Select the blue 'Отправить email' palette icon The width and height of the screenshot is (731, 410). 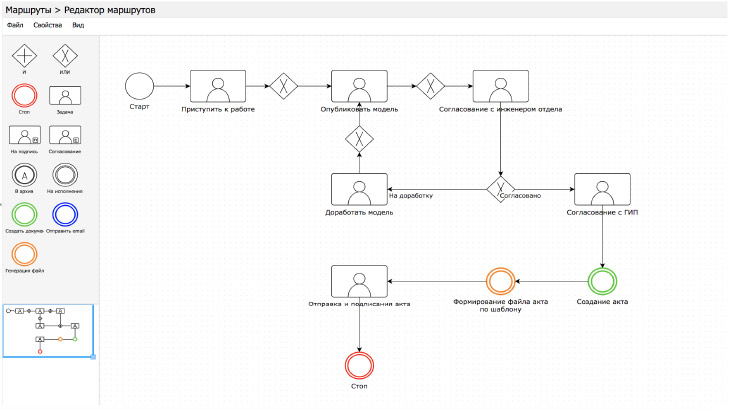click(65, 215)
